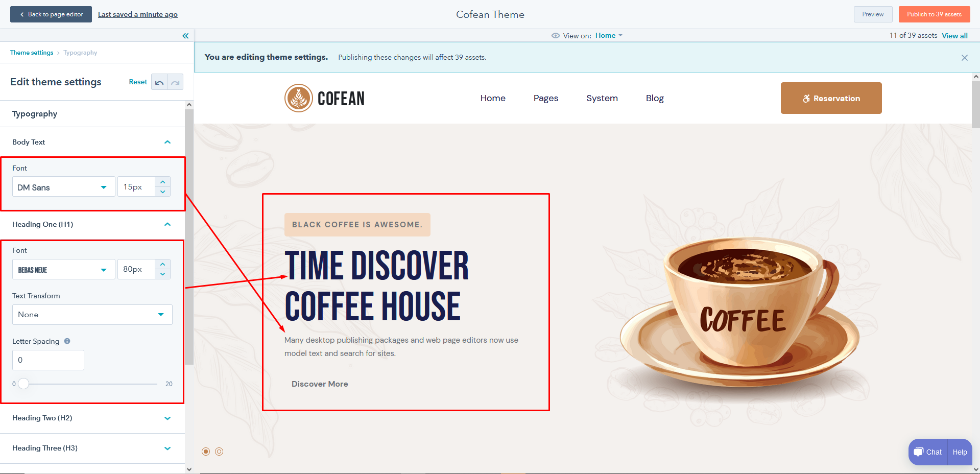Select the second slider dot indicator
The image size is (980, 474).
pos(219,452)
